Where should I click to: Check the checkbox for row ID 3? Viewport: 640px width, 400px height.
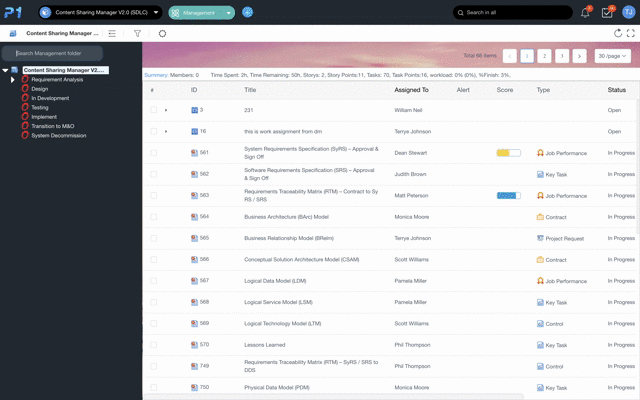(153, 110)
